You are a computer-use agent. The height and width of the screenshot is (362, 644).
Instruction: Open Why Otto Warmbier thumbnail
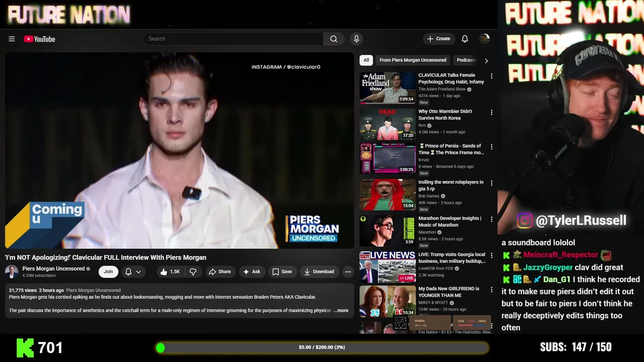coord(387,124)
